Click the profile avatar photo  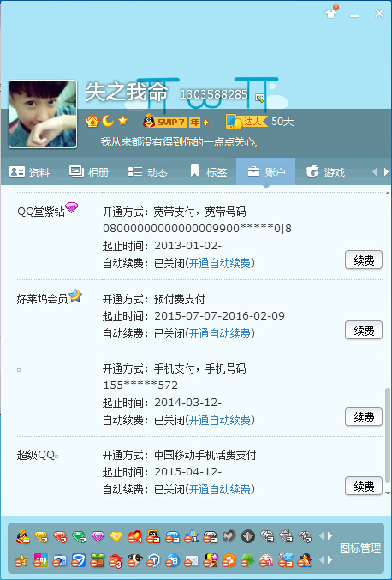coord(43,114)
